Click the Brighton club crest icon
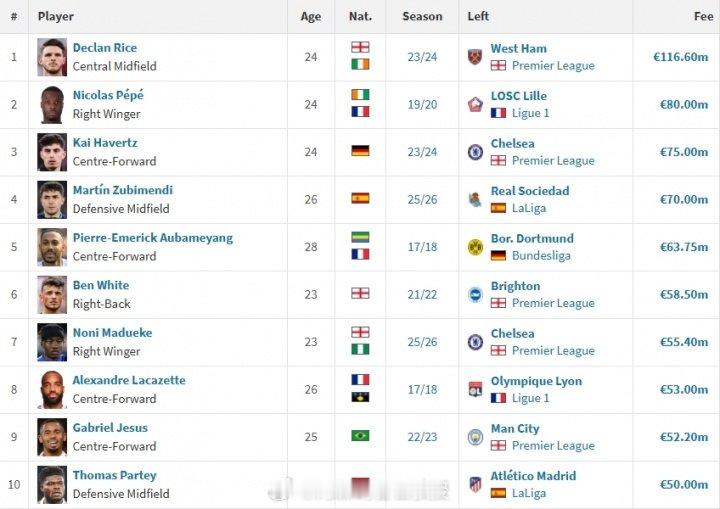Screen dimensions: 720x509 click(x=475, y=294)
